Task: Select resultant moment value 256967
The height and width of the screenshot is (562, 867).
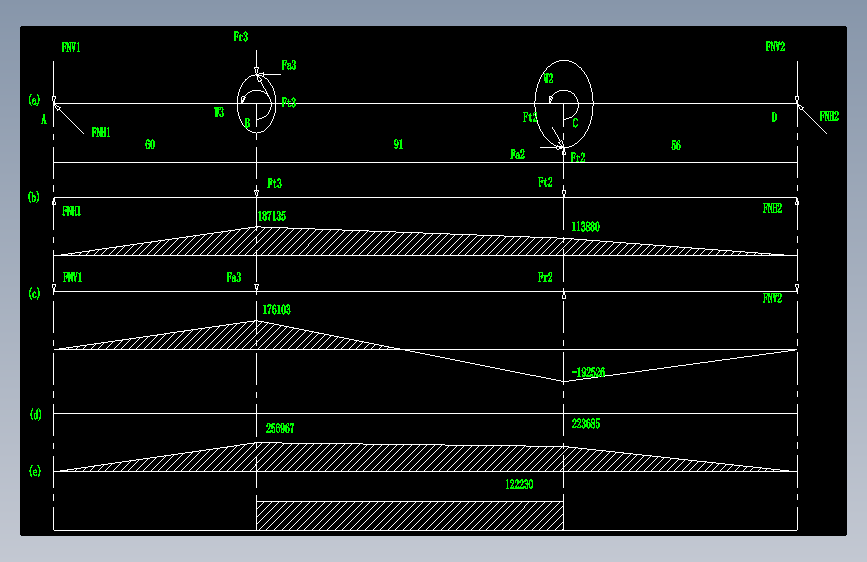Action: [x=280, y=429]
